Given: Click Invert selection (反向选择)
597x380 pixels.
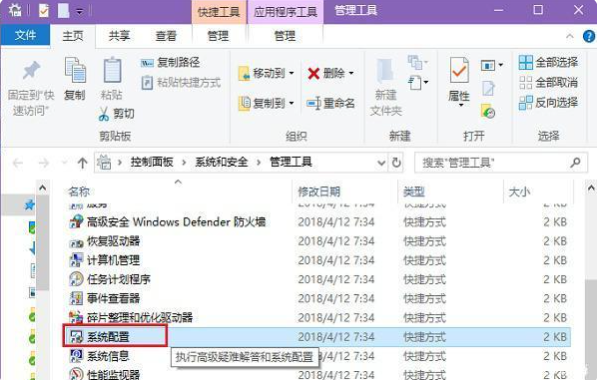Looking at the screenshot, I should tap(548, 102).
